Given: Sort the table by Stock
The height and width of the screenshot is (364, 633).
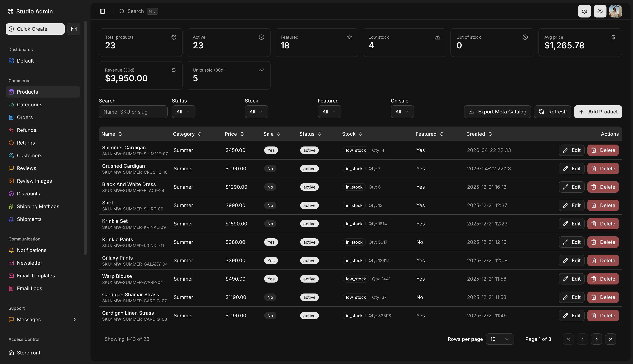Looking at the screenshot, I should (352, 134).
